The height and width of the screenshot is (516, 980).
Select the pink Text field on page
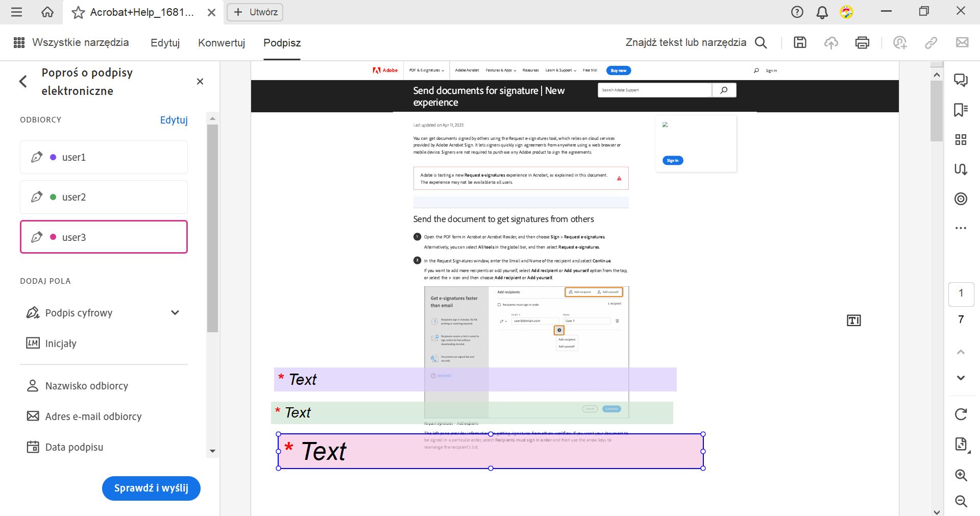491,451
